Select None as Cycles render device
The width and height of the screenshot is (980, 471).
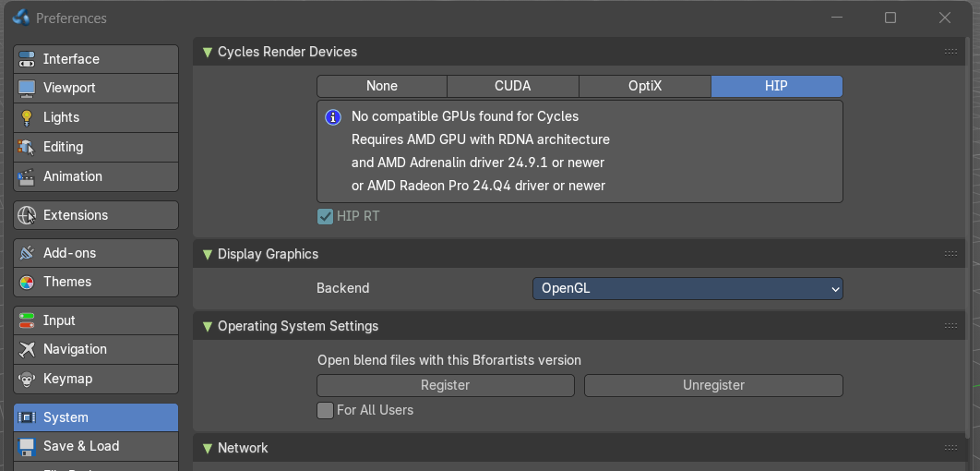coord(382,86)
